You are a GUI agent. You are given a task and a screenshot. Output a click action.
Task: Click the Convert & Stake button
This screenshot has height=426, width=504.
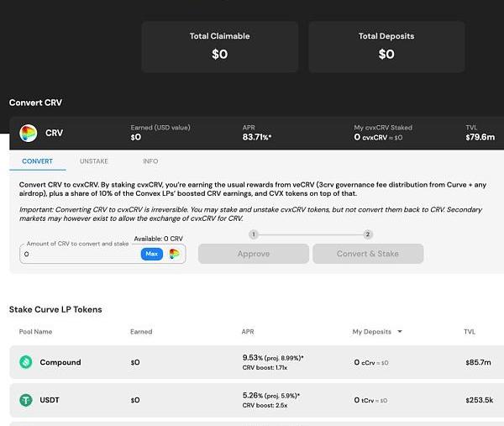point(368,254)
